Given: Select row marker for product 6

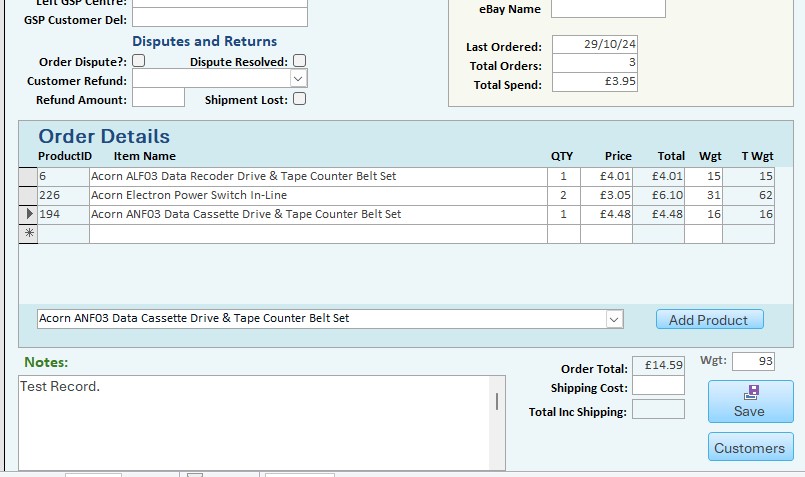Looking at the screenshot, I should click(x=28, y=176).
